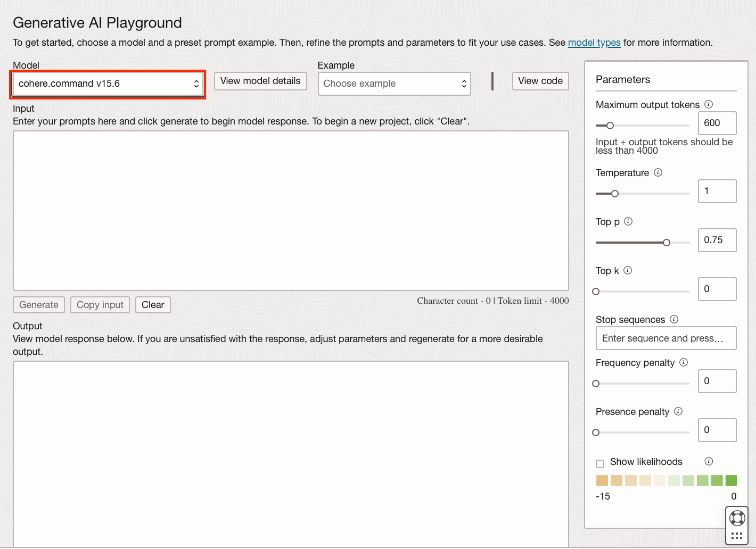Click the Stop sequences info icon
Screen dimensions: 756x549
click(x=674, y=319)
